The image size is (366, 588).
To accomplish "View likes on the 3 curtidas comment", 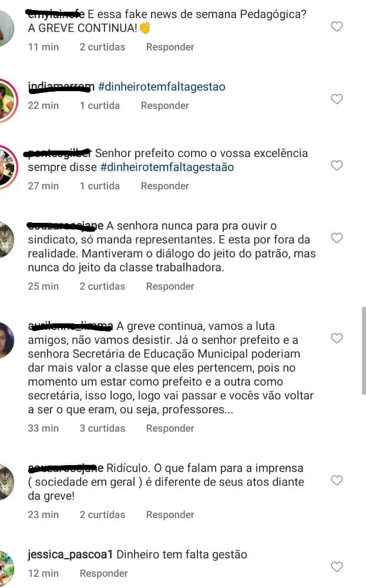I will (x=102, y=428).
